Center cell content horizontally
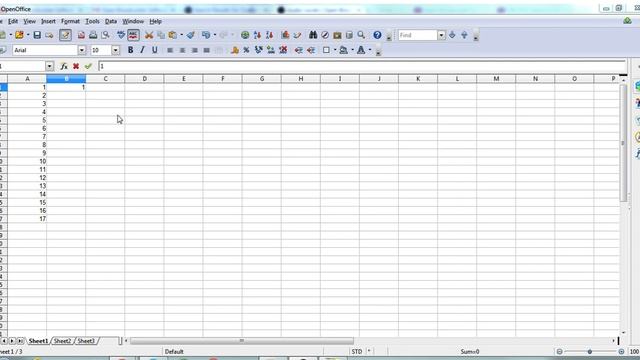This screenshot has width=640, height=360. click(182, 50)
